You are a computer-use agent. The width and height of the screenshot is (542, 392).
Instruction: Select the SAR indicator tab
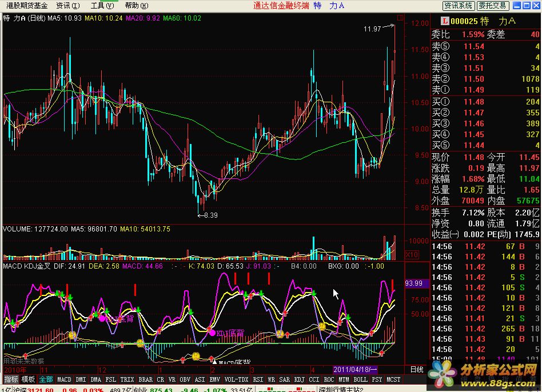(285, 379)
